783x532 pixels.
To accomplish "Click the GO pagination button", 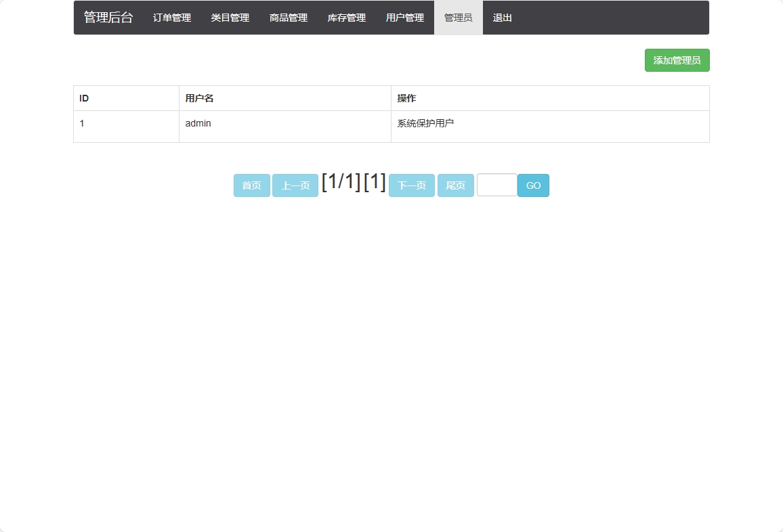I will pyautogui.click(x=533, y=185).
